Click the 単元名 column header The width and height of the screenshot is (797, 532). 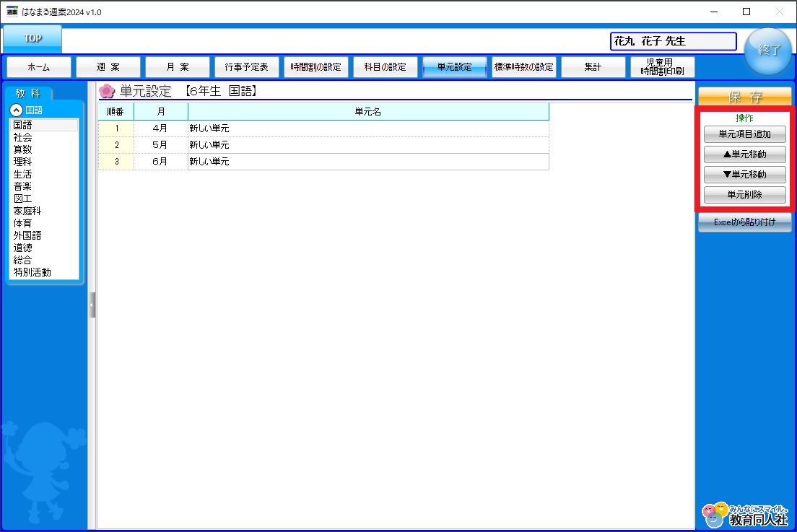368,112
